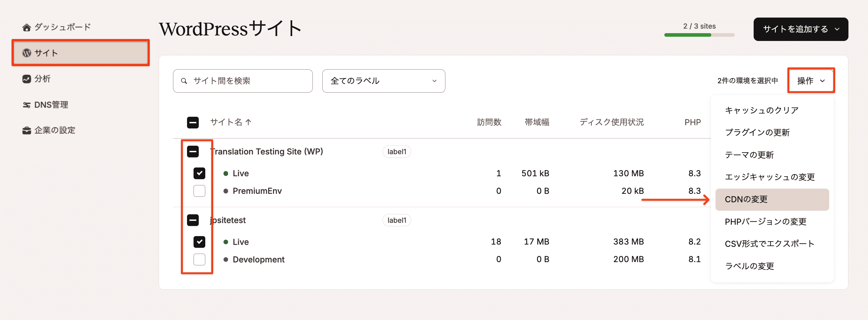The height and width of the screenshot is (320, 868).
Task: Choose キャッシュのクリア in the menu
Action: tap(761, 110)
